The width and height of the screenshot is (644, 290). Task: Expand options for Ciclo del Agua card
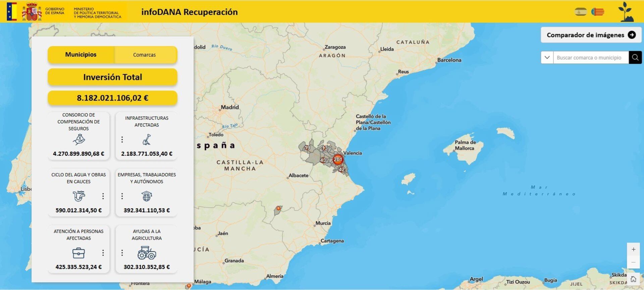click(x=103, y=196)
